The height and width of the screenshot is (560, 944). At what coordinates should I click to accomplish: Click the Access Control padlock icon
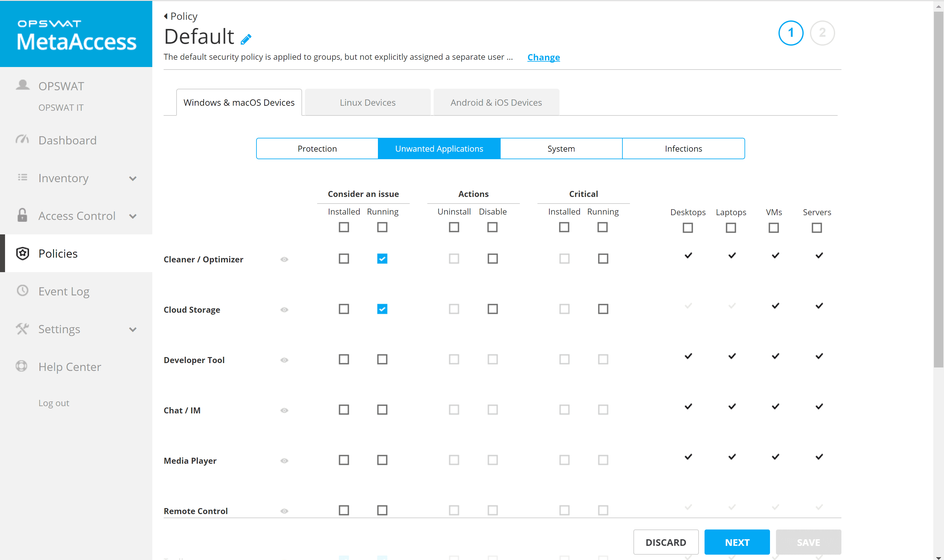coord(22,215)
